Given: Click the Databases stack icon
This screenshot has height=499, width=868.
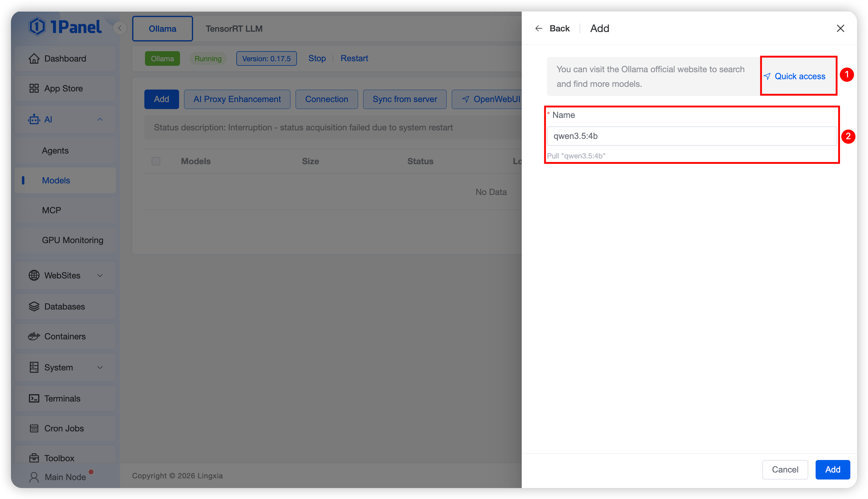Looking at the screenshot, I should [34, 306].
